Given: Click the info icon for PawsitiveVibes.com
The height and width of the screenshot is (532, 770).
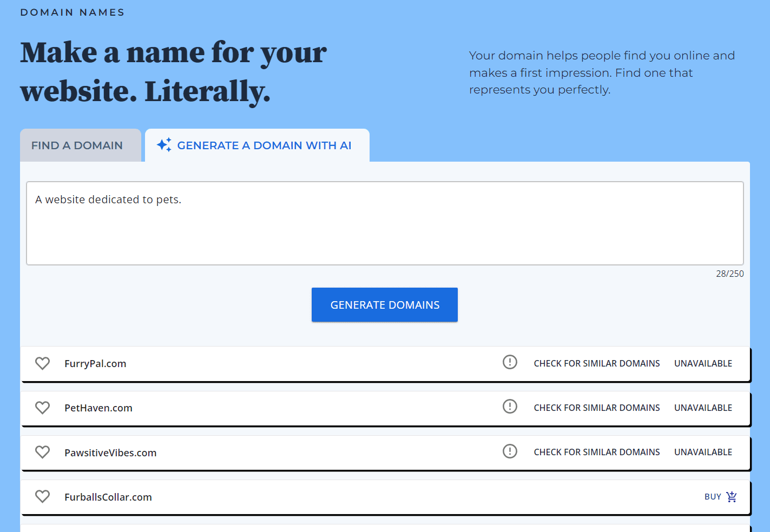Looking at the screenshot, I should [x=510, y=451].
